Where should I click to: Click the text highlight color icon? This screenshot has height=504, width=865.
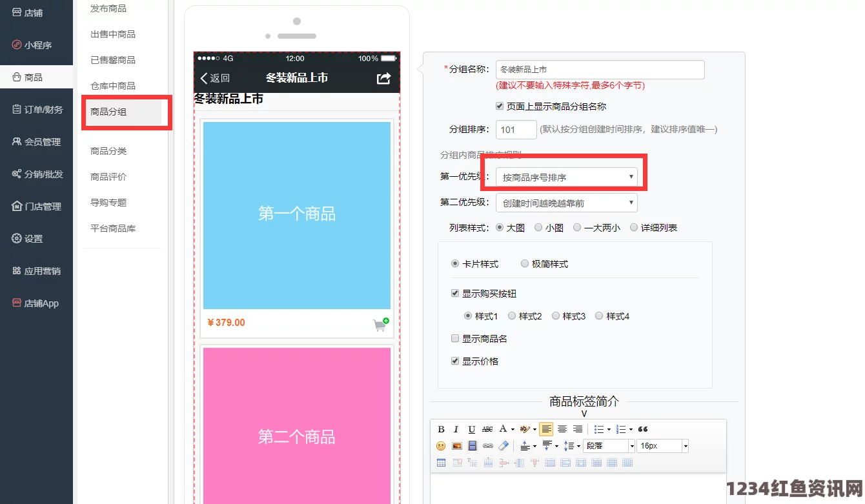[525, 429]
